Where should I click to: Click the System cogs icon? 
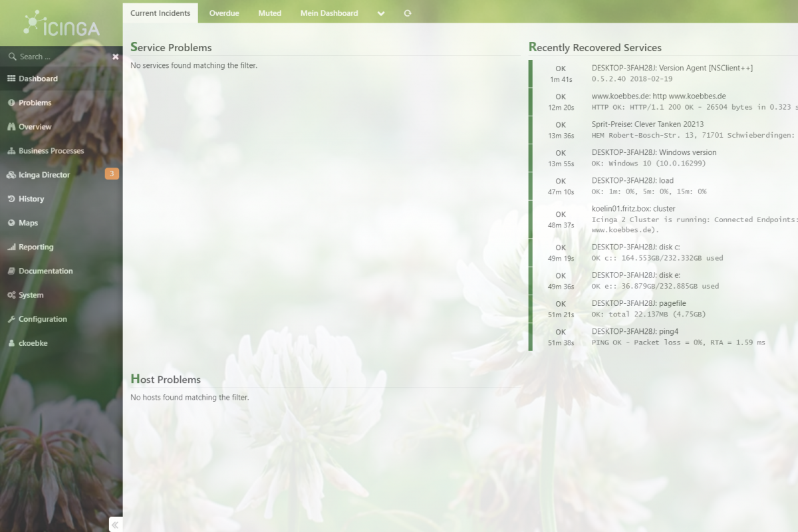pos(11,295)
